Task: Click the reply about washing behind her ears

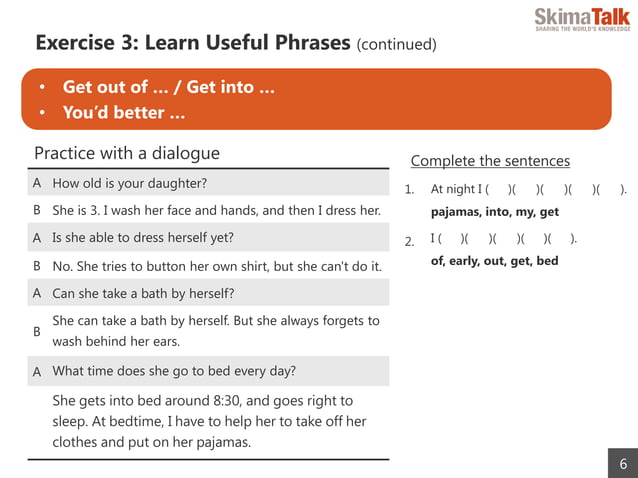Action: point(216,330)
